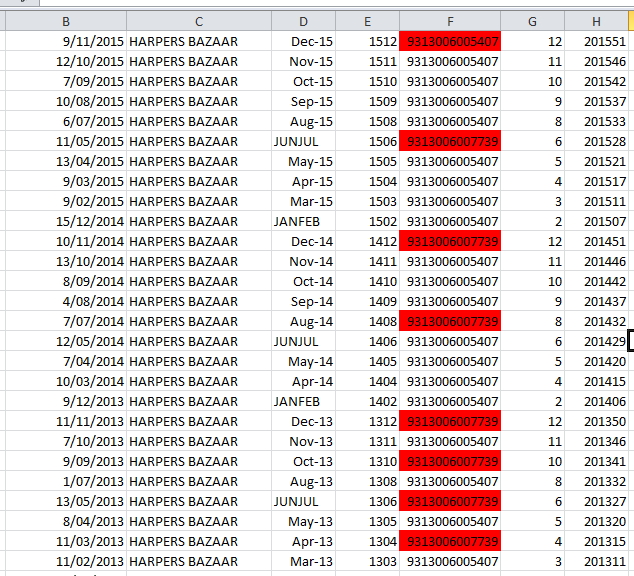This screenshot has width=634, height=576.
Task: Click cell with value 201451
Action: (x=596, y=241)
